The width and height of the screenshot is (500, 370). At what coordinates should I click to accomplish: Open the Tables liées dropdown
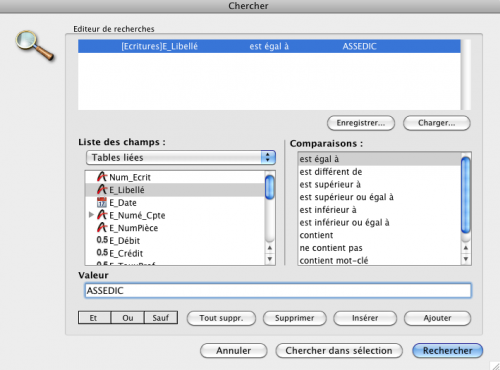[181, 157]
